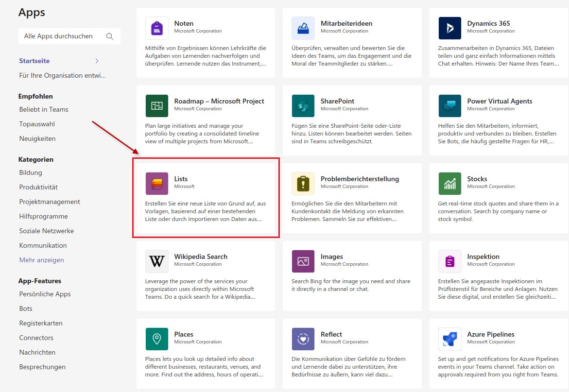
Task: Open the Lists app title
Action: pyautogui.click(x=181, y=179)
